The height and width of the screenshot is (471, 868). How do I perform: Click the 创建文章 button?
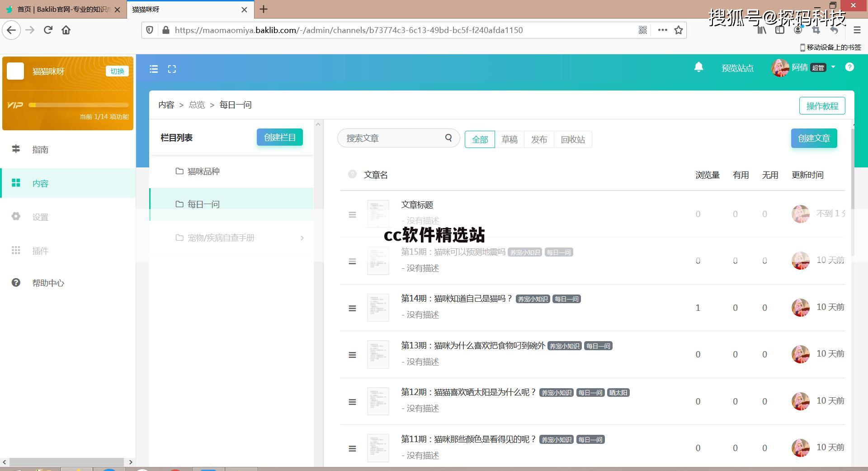[x=814, y=138]
